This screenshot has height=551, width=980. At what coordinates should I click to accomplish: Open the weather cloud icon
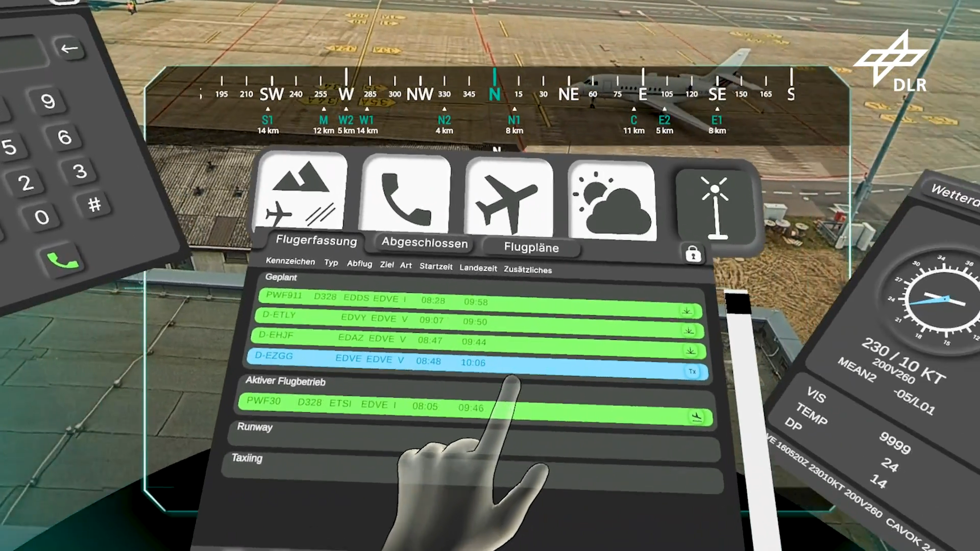click(612, 202)
